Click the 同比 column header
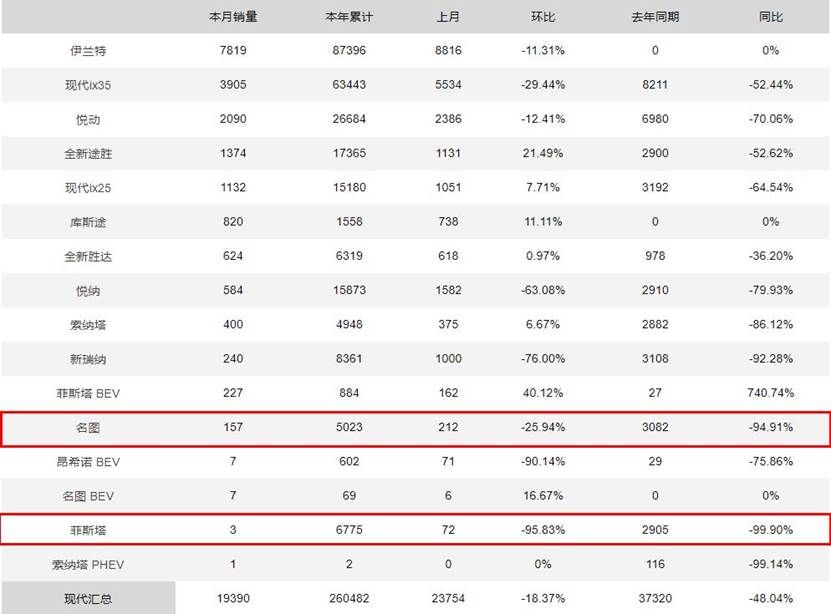 point(771,17)
